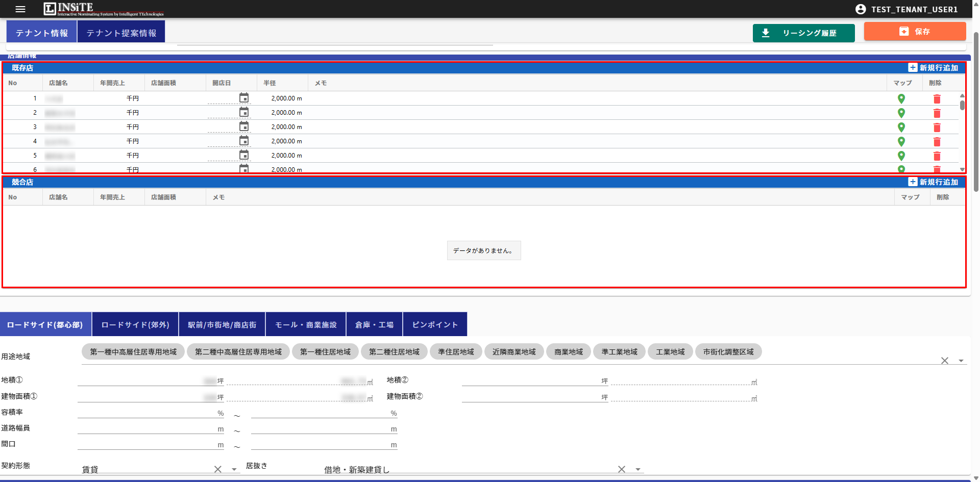
Task: Add new row to 競合店 table
Action: (x=933, y=182)
